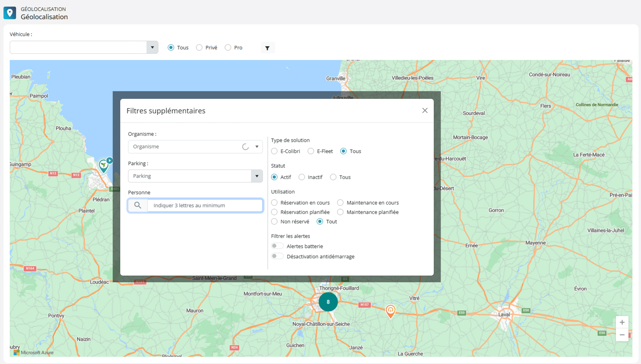This screenshot has height=364, width=641.
Task: Click the Géolocalisation pin logo icon
Action: point(10,13)
